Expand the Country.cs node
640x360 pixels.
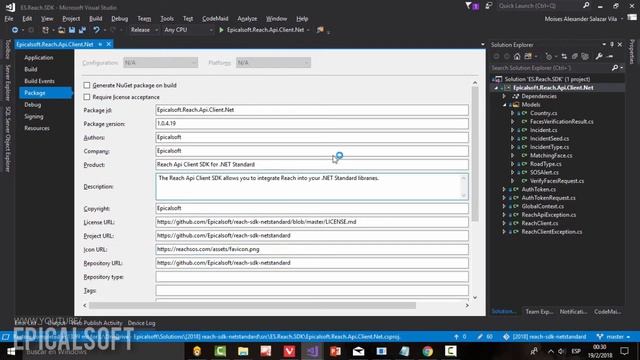(513, 113)
